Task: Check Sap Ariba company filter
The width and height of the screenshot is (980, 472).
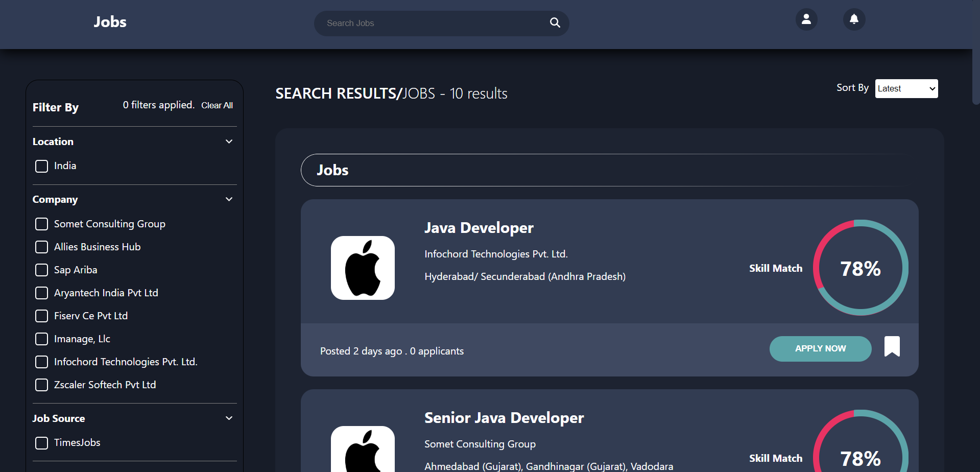Action: (41, 270)
